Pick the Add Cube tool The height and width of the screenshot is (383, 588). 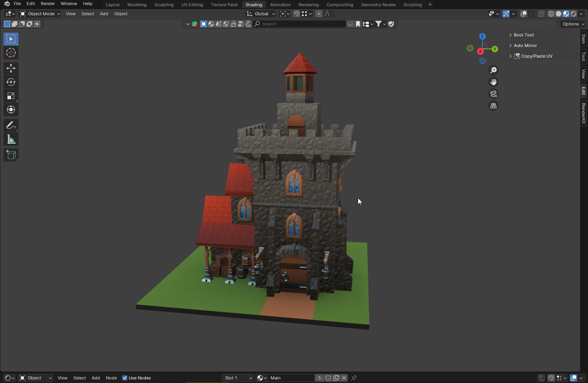[x=11, y=155]
